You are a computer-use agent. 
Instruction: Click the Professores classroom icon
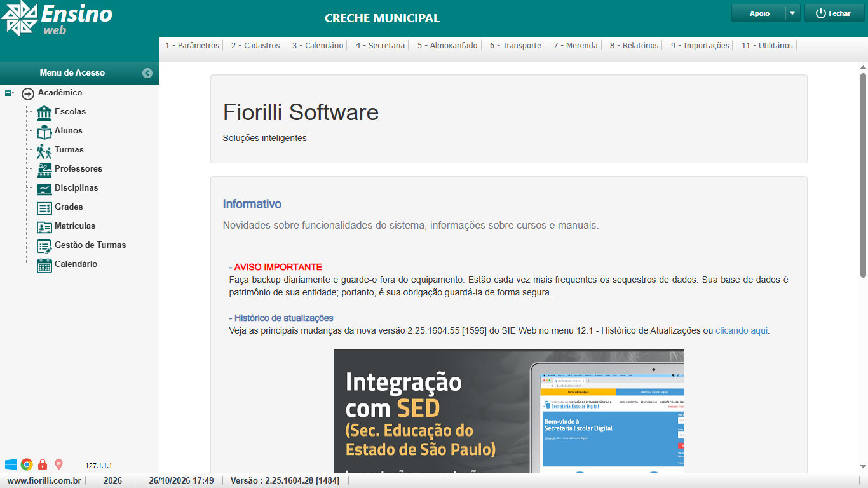pos(44,170)
